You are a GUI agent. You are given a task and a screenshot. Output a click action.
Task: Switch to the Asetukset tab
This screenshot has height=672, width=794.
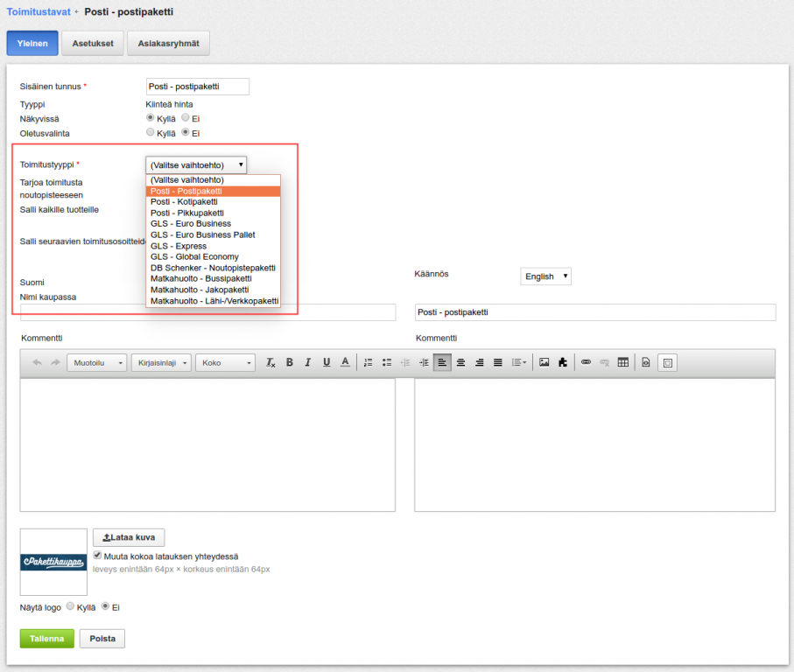(x=93, y=44)
